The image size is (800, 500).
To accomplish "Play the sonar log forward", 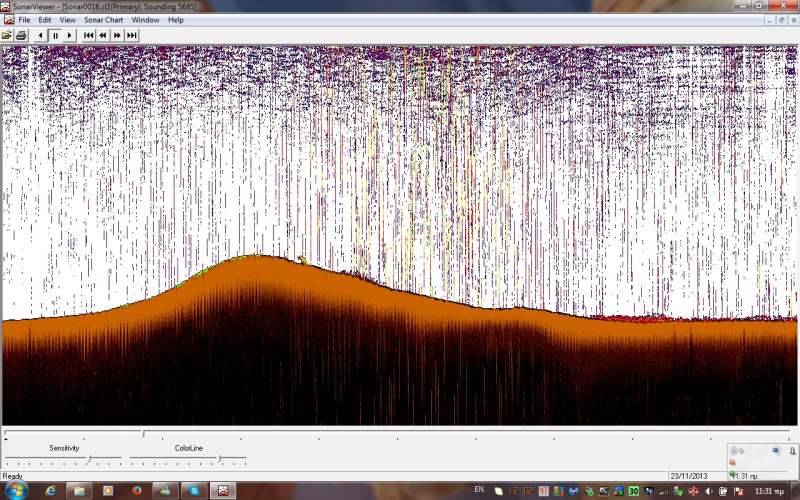I will coord(69,35).
